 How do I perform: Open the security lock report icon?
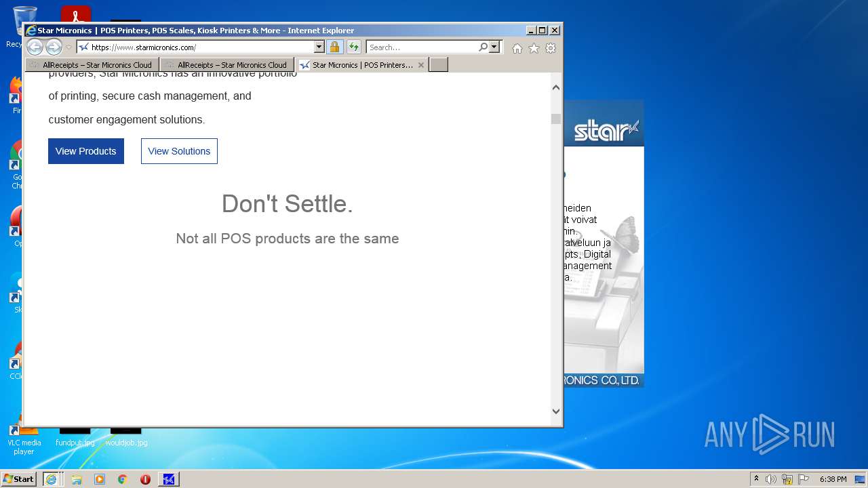[334, 47]
